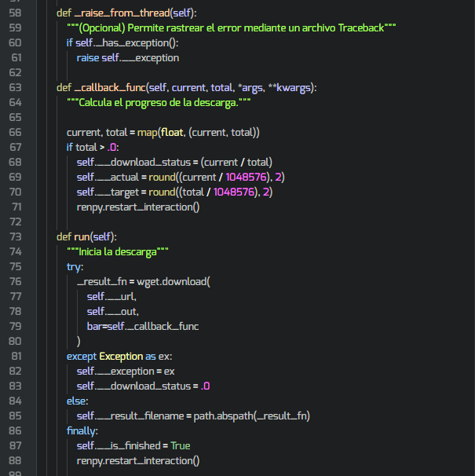Click the 1048576 number on the __actual line
This screenshot has width=475, height=476.
[247, 178]
